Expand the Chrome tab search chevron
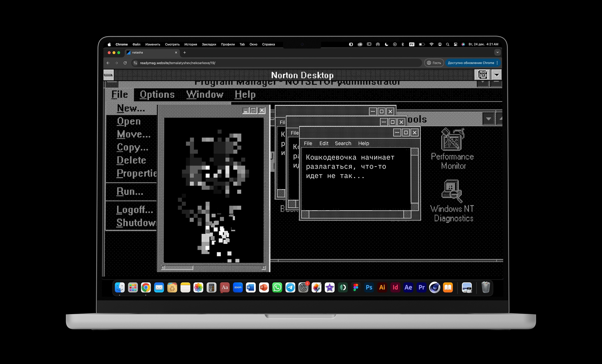602x364 pixels. point(497,53)
